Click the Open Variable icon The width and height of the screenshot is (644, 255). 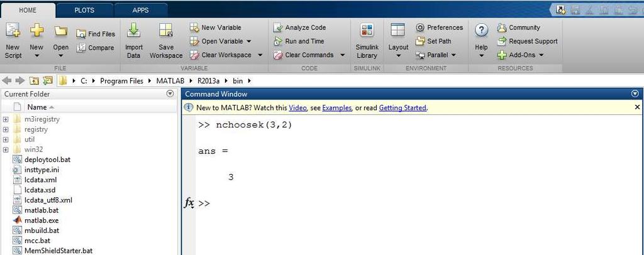pos(194,41)
